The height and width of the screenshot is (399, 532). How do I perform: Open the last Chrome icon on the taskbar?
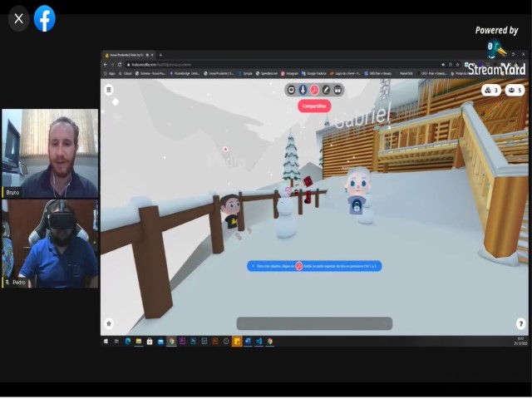point(269,342)
